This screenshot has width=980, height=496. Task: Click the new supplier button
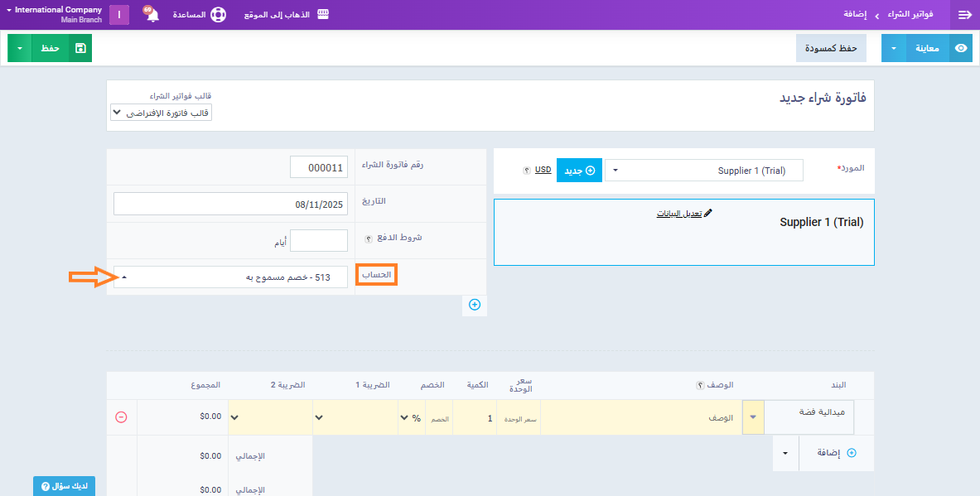coord(579,171)
